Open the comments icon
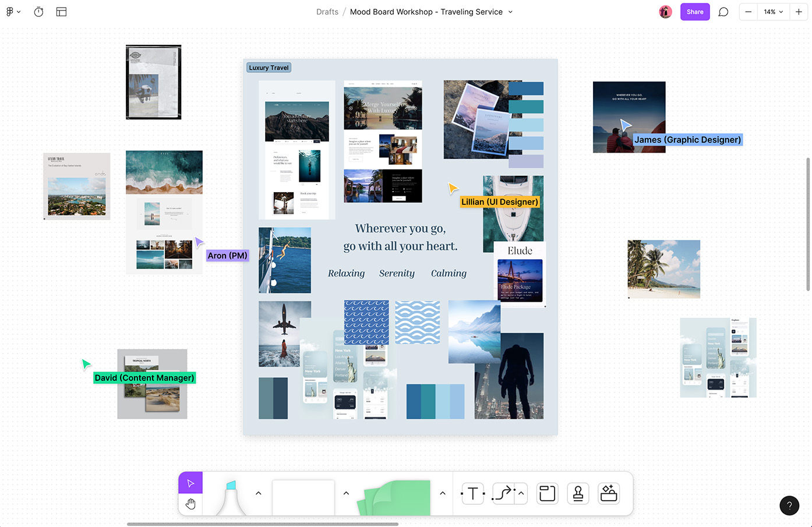Viewport: 812px width, 527px height. (723, 12)
